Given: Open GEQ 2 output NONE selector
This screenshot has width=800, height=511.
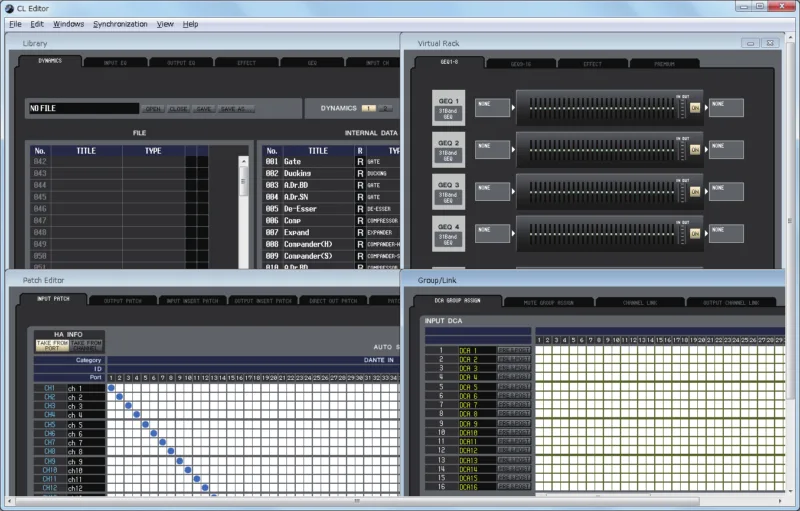Looking at the screenshot, I should click(x=726, y=149).
